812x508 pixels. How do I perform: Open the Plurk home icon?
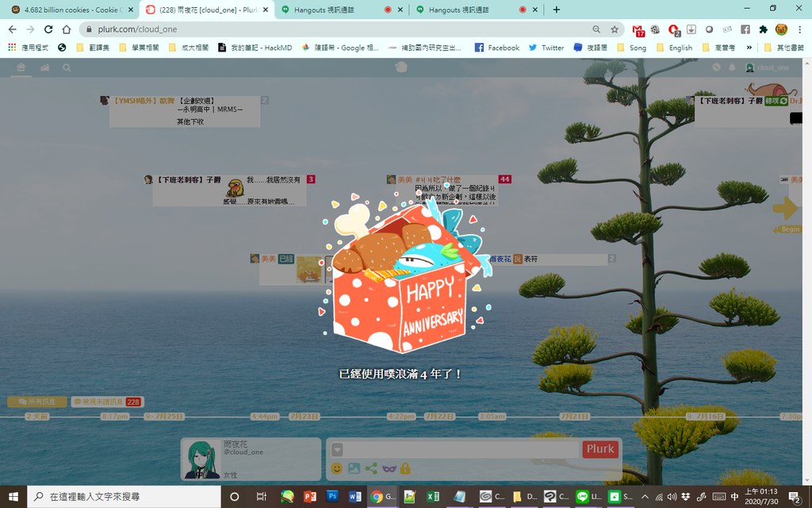(21, 67)
